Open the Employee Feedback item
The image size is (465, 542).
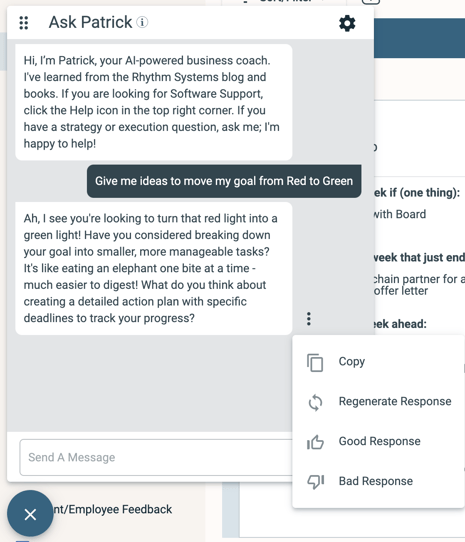[x=112, y=509]
